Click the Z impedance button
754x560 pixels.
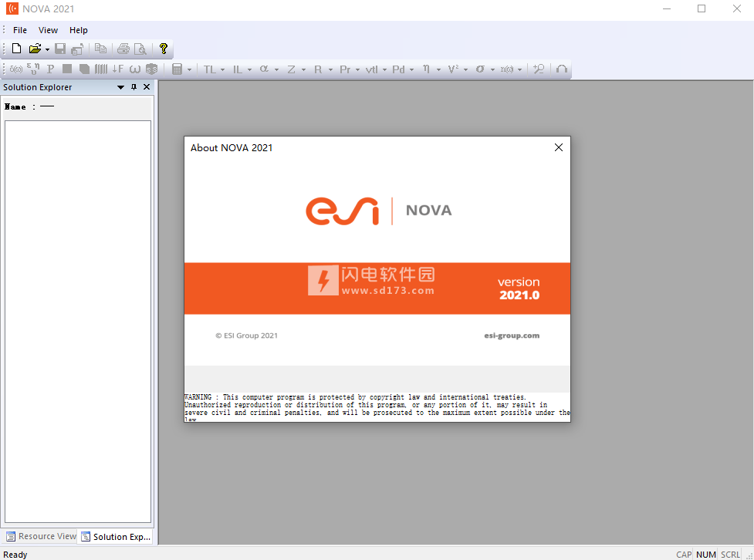click(291, 69)
